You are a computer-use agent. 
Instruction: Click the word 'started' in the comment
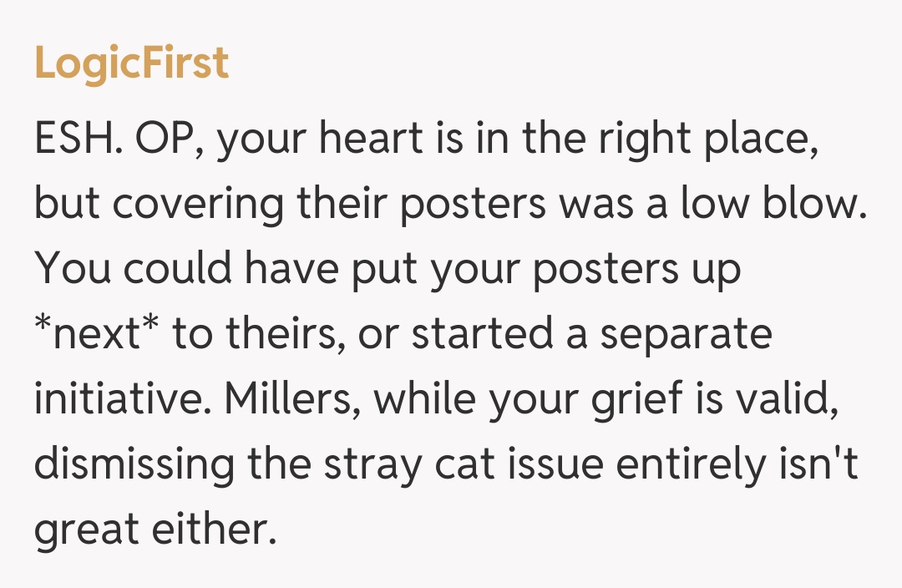(x=482, y=334)
